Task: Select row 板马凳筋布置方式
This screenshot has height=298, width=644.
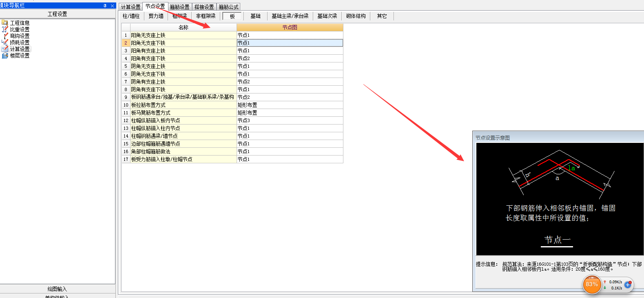Action: point(183,113)
